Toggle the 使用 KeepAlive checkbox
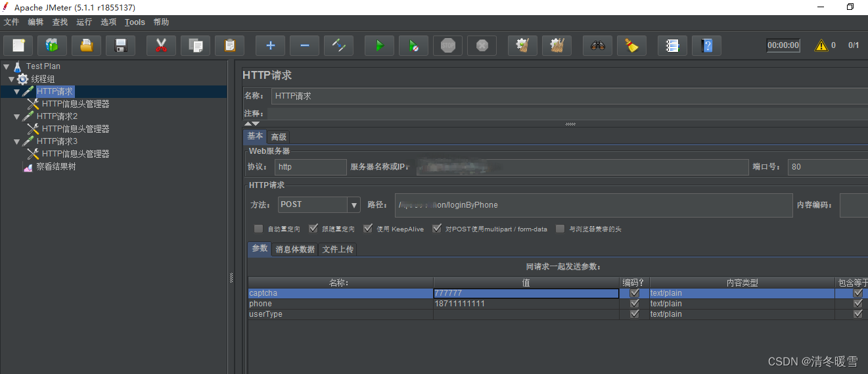868x374 pixels. [368, 229]
